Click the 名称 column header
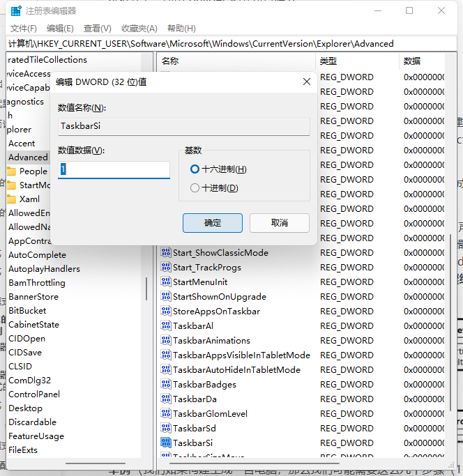The height and width of the screenshot is (476, 463). coord(170,61)
